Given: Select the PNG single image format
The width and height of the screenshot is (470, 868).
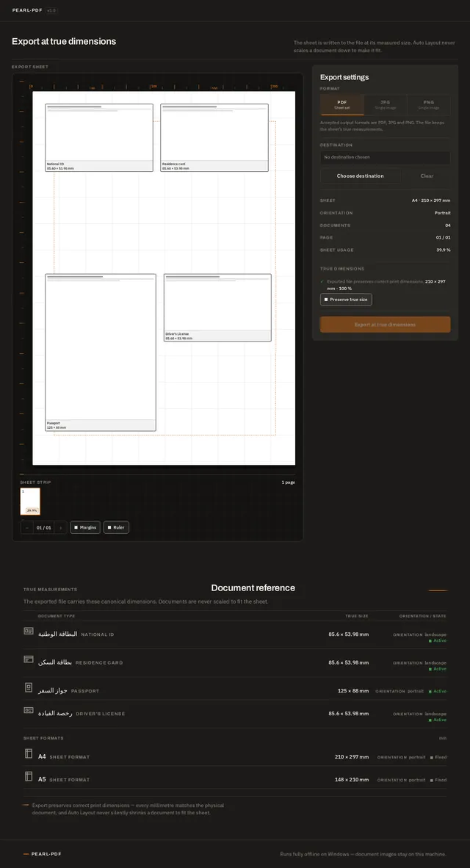Looking at the screenshot, I should click(428, 104).
